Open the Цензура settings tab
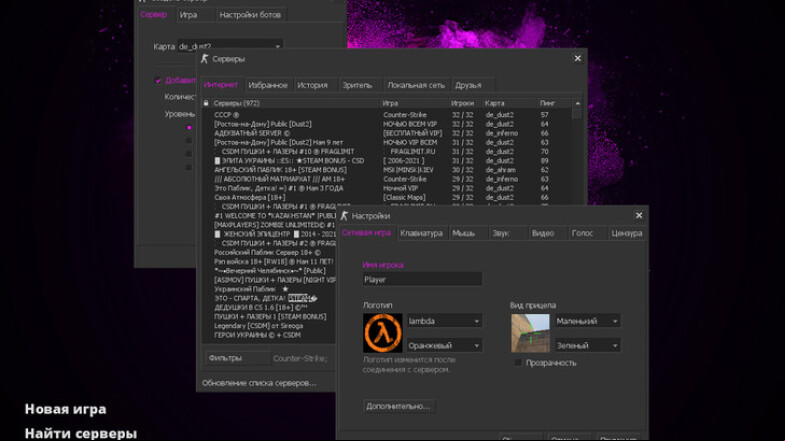This screenshot has height=441, width=785. coord(626,233)
